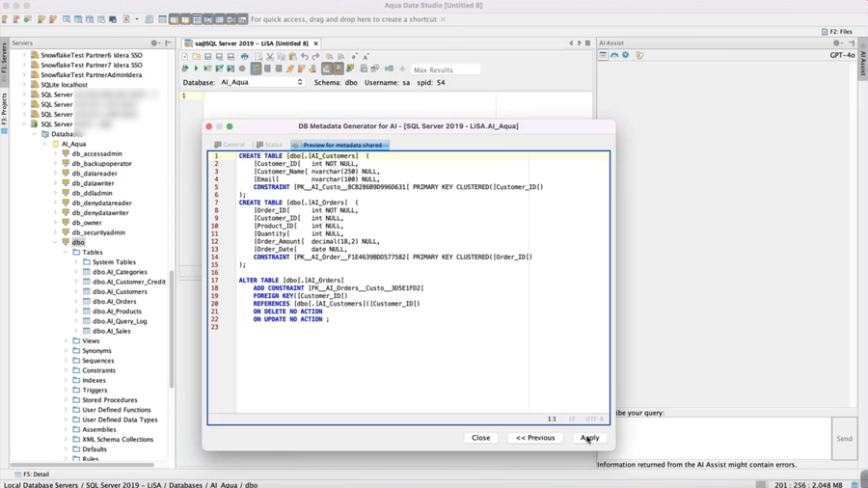Switch to the Status tab
Image resolution: width=868 pixels, height=488 pixels.
pos(269,145)
